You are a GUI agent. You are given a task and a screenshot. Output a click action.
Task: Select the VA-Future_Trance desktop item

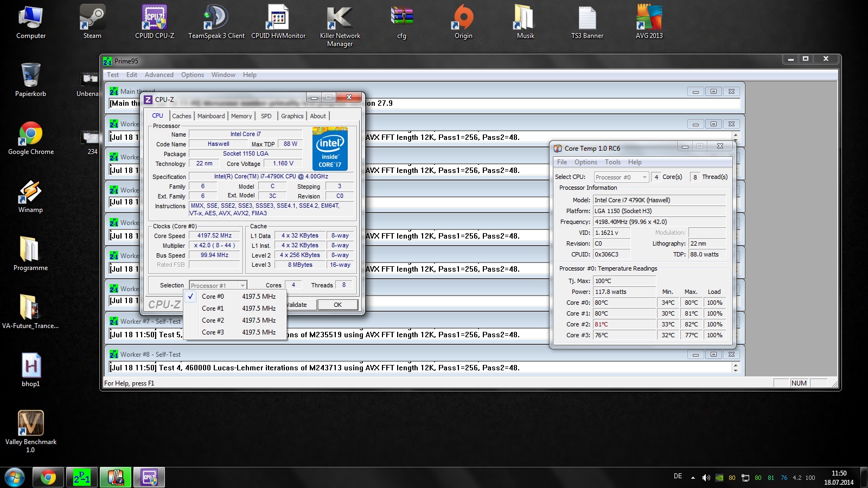31,312
